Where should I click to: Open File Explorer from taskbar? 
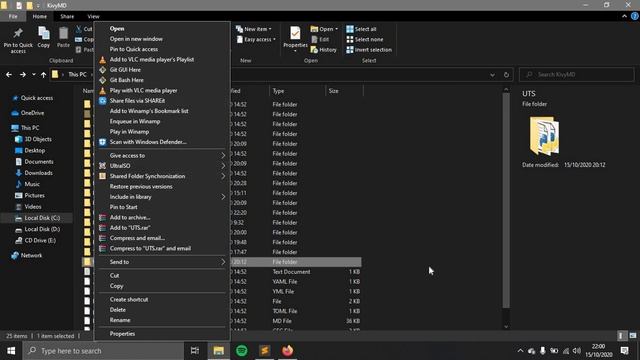(219, 351)
